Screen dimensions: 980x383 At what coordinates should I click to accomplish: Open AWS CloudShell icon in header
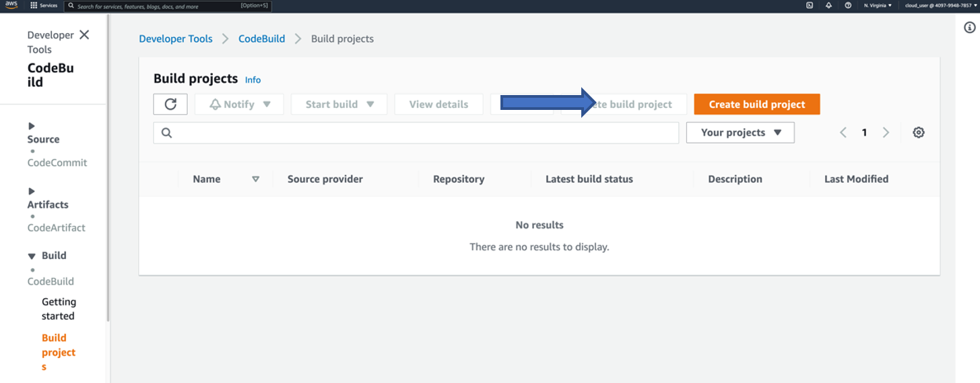coord(809,5)
